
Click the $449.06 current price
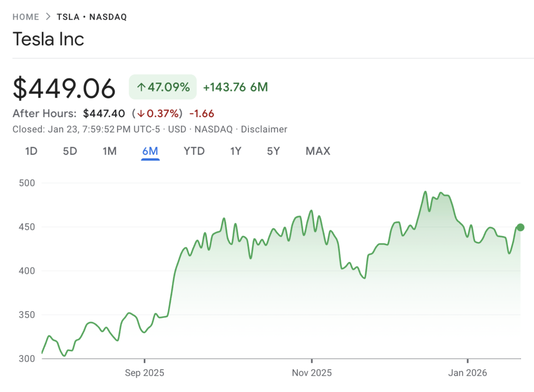tap(64, 88)
